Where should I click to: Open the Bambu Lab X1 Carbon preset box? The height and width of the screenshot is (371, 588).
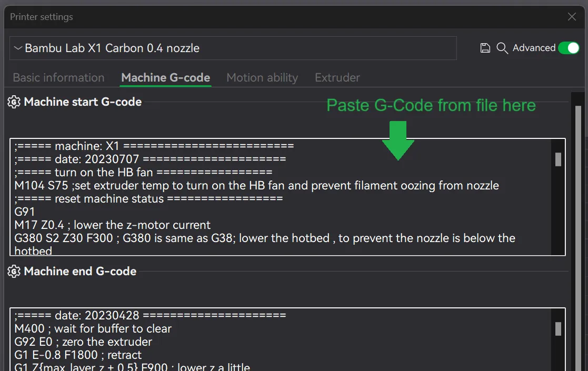click(233, 48)
